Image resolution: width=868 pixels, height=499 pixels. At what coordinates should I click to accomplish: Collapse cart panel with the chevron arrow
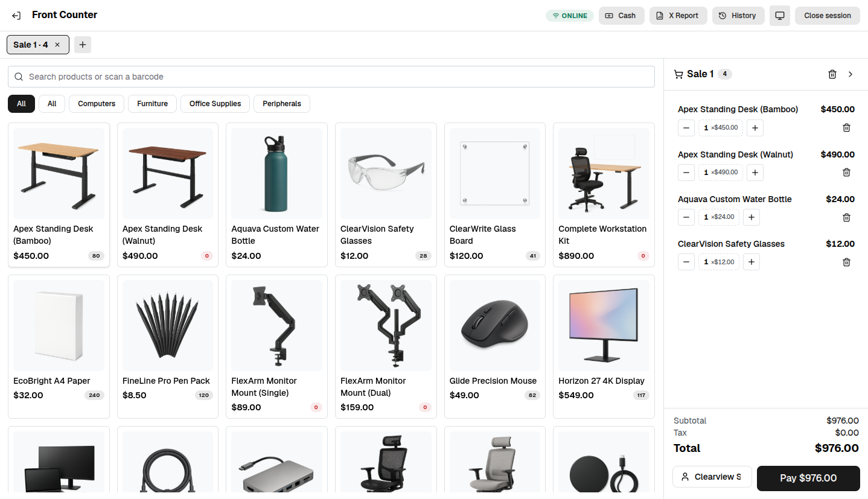click(x=850, y=74)
